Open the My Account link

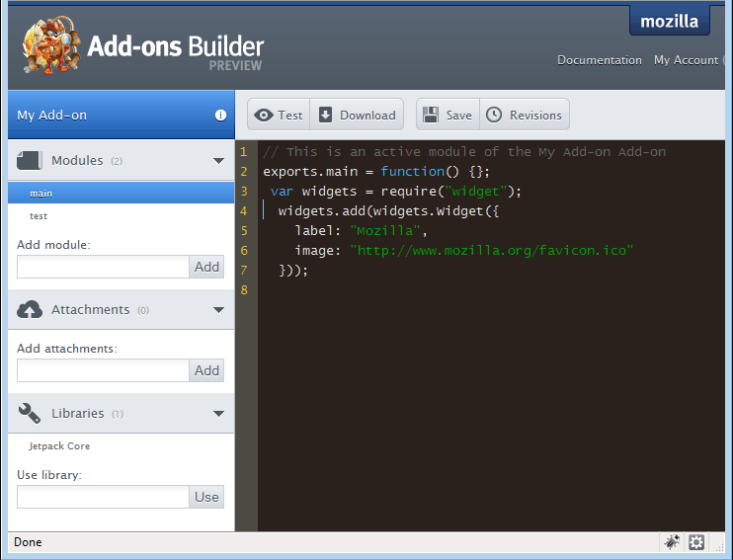click(x=686, y=60)
